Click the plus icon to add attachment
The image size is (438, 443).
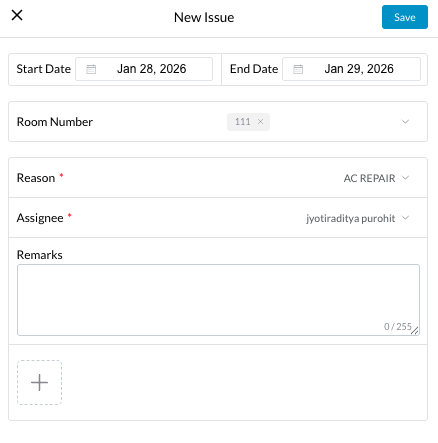(39, 382)
